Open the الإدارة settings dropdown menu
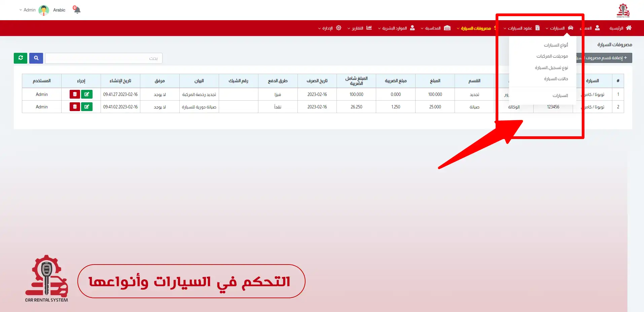644x312 pixels. pos(329,28)
